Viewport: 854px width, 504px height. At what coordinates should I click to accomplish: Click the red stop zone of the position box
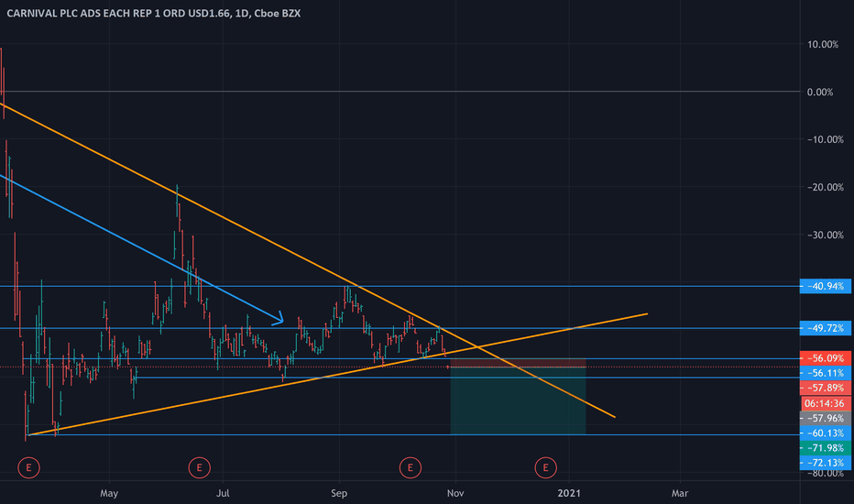point(518,363)
